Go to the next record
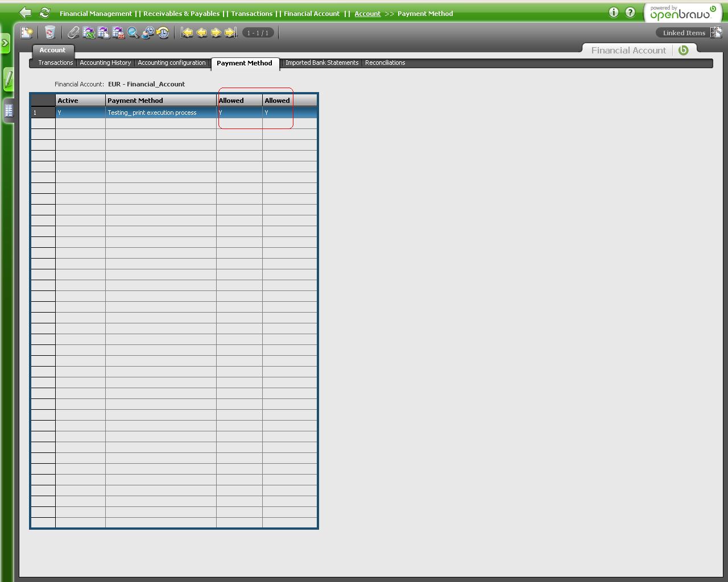The height and width of the screenshot is (582, 728). point(216,33)
